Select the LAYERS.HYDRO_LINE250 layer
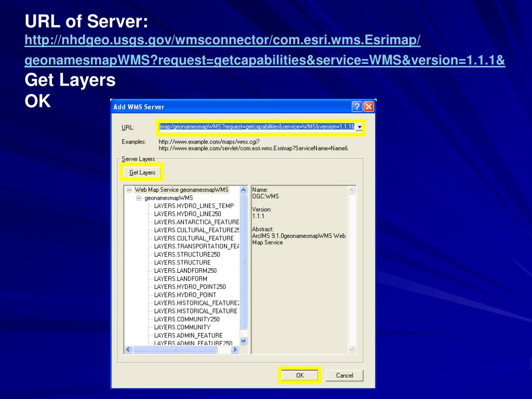532x399 pixels. 187,214
